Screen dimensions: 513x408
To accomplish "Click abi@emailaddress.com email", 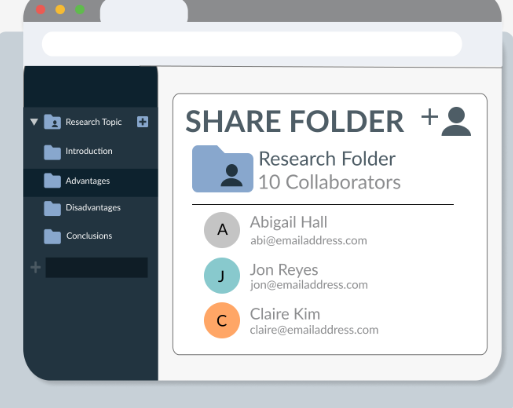I will coord(309,240).
